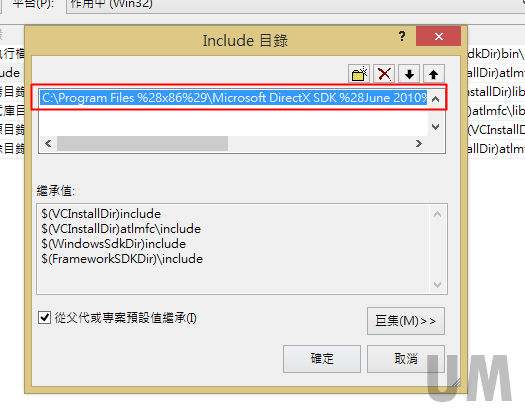Click the horizontal scrollbar left arrow
The width and height of the screenshot is (525, 411).
click(48, 144)
